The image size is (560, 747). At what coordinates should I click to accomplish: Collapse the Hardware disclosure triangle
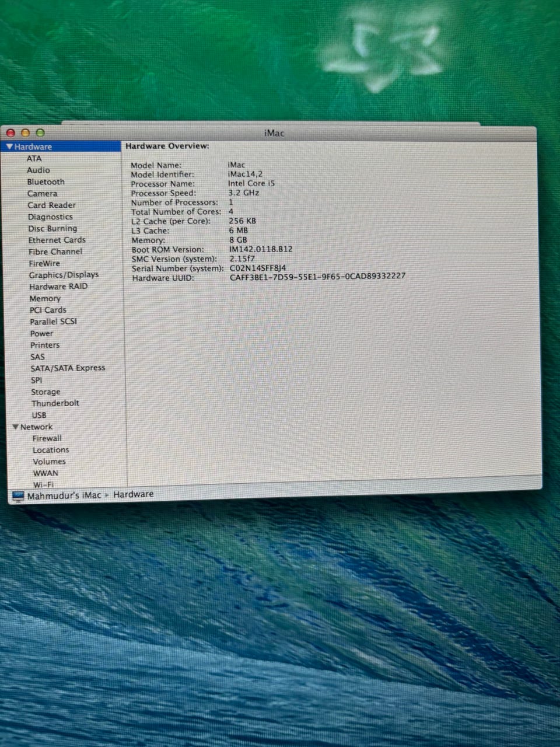point(9,147)
